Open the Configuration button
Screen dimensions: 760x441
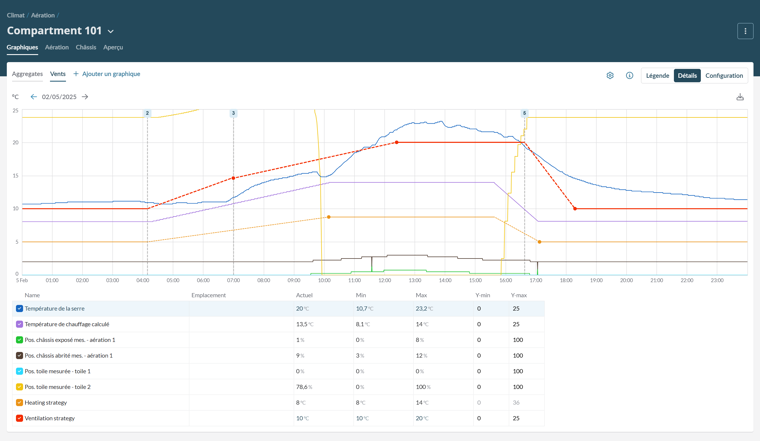(x=724, y=76)
